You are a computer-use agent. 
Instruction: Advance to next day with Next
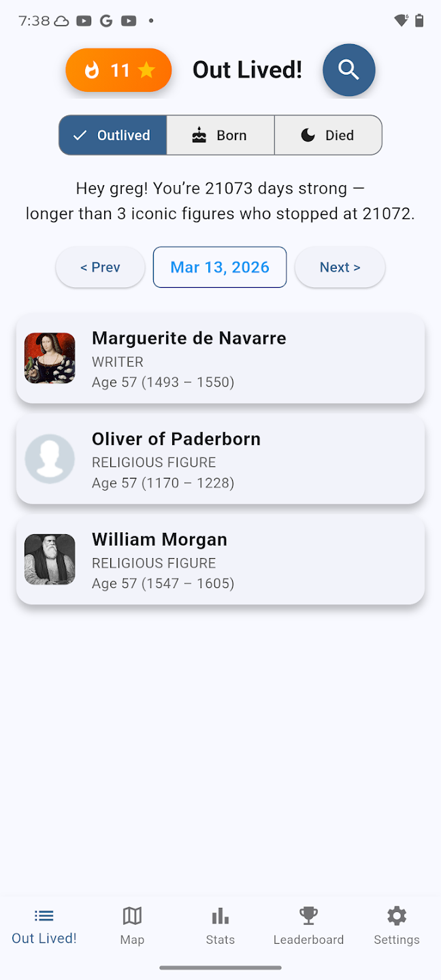[x=340, y=267]
